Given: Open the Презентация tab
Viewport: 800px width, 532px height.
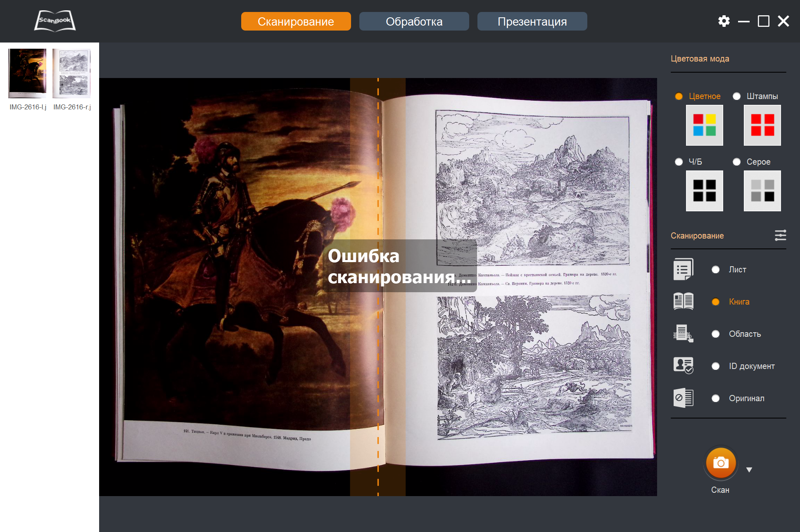Looking at the screenshot, I should [x=532, y=21].
